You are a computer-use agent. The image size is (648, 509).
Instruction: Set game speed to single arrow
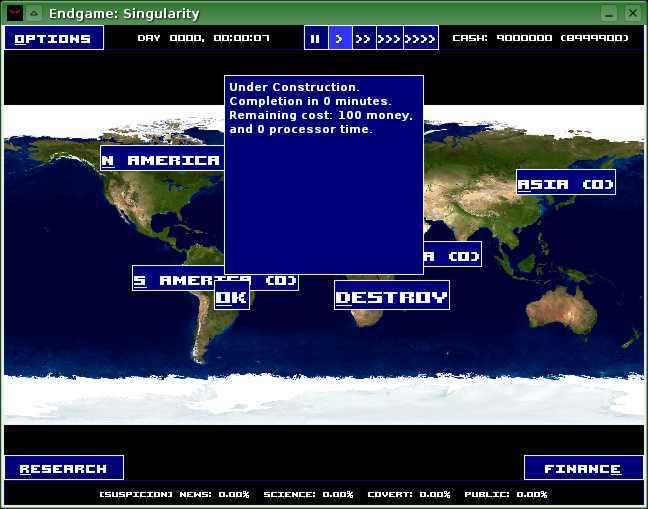tap(341, 38)
